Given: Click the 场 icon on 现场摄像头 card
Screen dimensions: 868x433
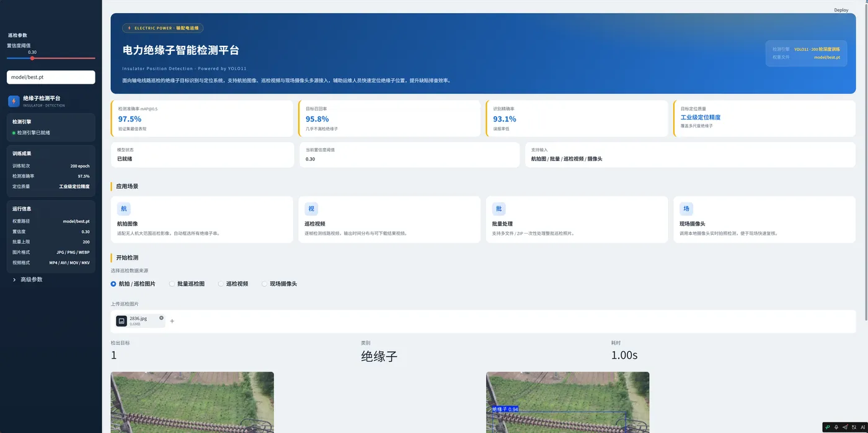Looking at the screenshot, I should 686,209.
